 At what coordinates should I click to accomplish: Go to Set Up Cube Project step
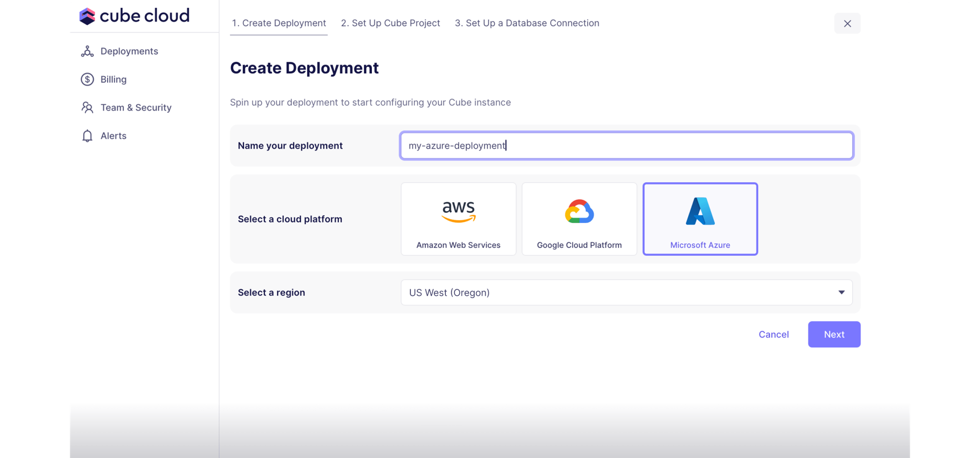[390, 23]
